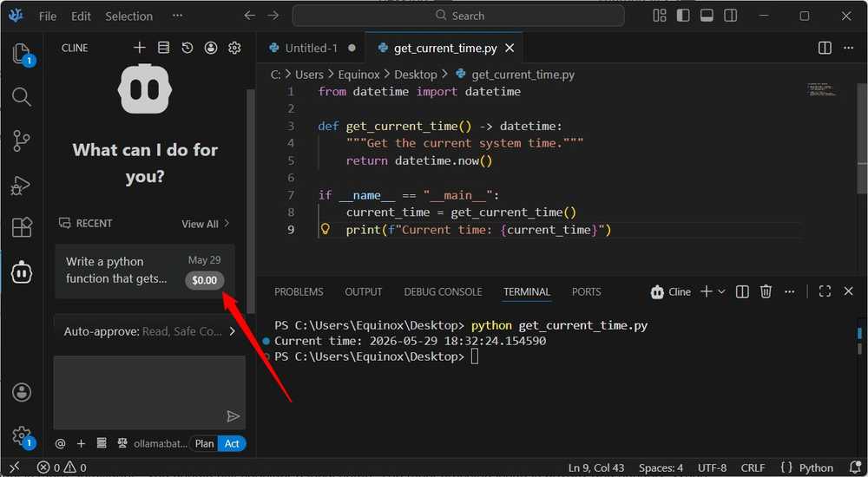Open Accounts icon in activity bar
The width and height of the screenshot is (868, 477).
click(22, 392)
